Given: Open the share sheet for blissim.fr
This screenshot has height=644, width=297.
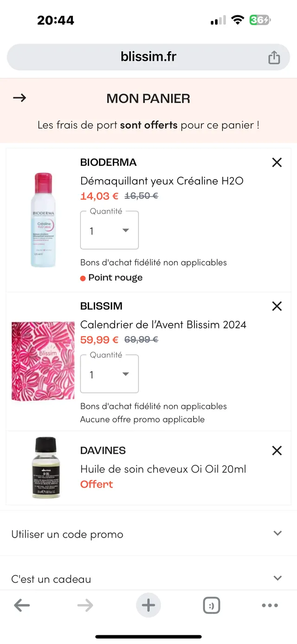Looking at the screenshot, I should click(274, 57).
